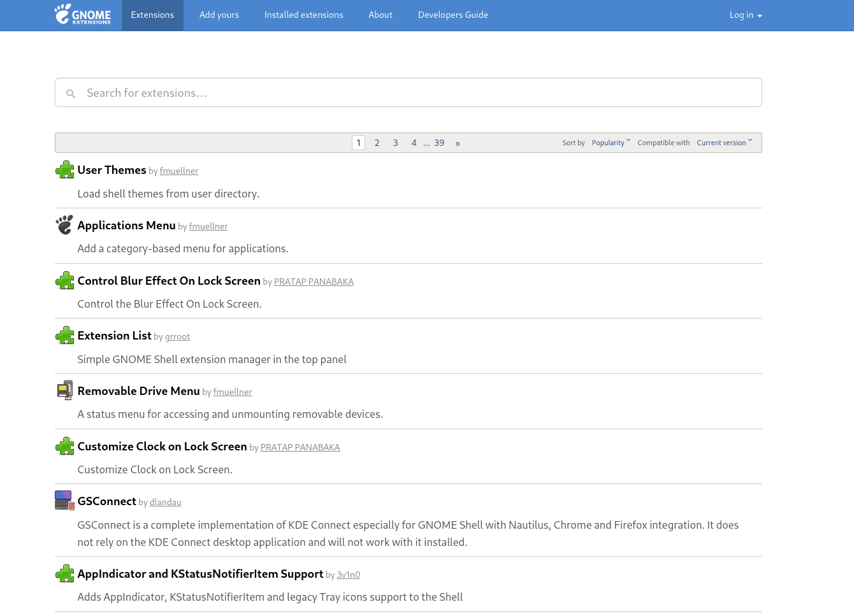Viewport: 854px width, 616px height.
Task: Open fmuellner's profile beside Removable Drive Menu
Action: click(233, 392)
